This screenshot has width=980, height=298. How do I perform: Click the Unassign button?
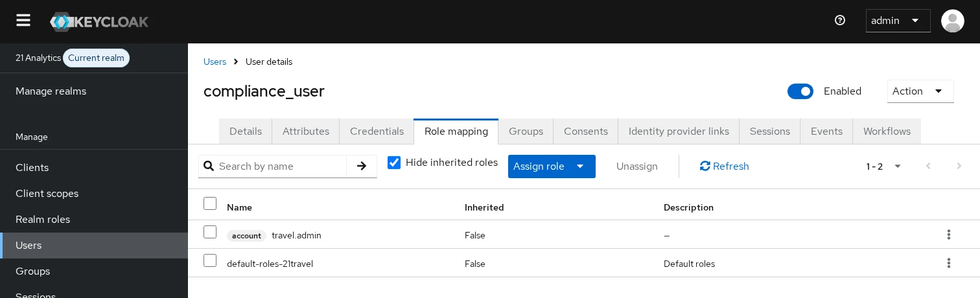tap(637, 166)
